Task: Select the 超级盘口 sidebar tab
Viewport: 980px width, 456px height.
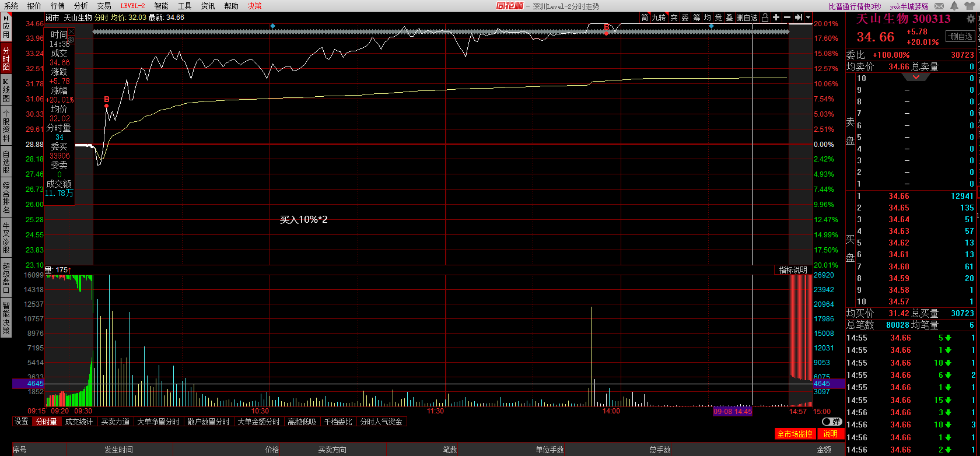Action: point(6,278)
